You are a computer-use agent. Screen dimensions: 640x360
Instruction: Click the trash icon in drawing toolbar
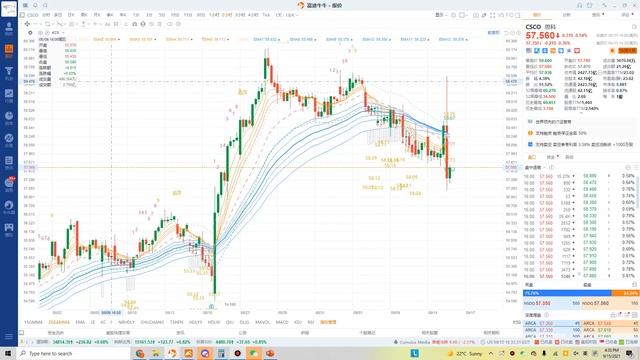tap(178, 24)
